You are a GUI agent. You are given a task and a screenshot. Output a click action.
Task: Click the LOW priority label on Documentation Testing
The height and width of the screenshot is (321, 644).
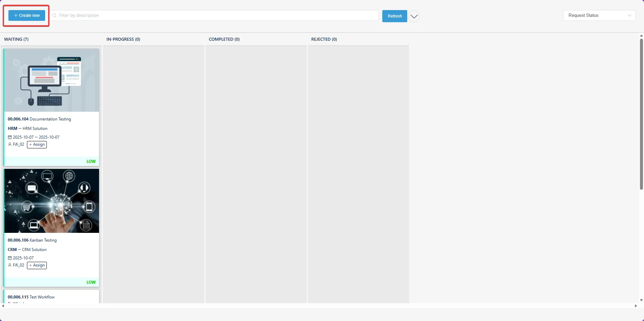tap(91, 162)
